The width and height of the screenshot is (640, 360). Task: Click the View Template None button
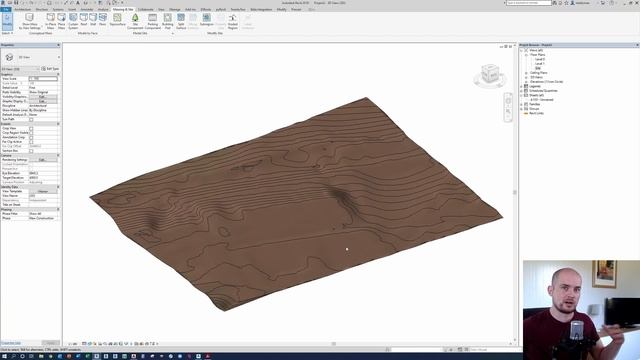pos(43,191)
